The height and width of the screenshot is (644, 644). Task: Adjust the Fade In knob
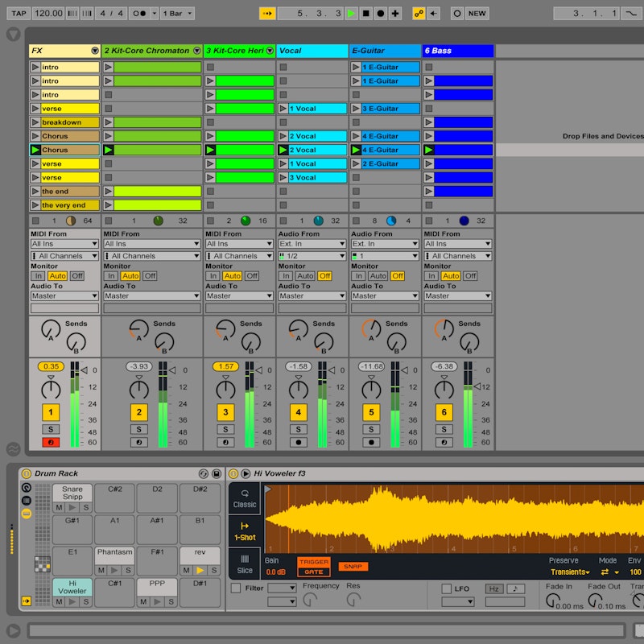click(x=553, y=601)
